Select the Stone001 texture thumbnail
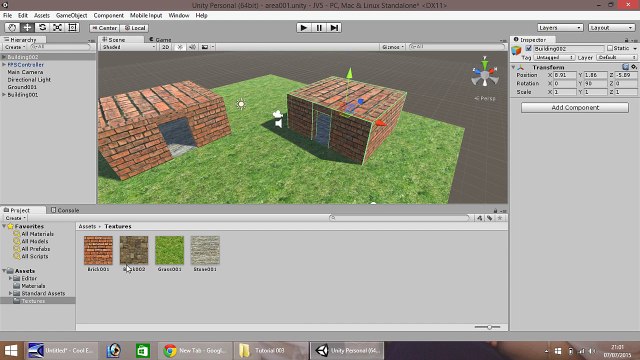Image resolution: width=640 pixels, height=360 pixels. pyautogui.click(x=205, y=250)
